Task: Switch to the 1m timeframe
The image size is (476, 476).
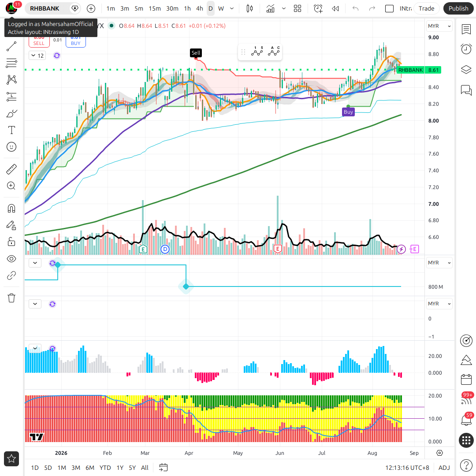Action: point(111,8)
